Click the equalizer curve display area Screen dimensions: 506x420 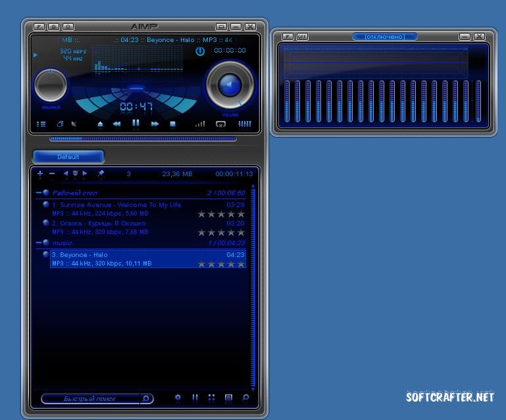(376, 62)
